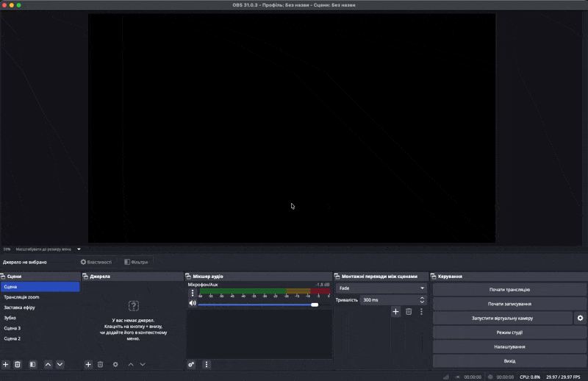Open preview scaling dropdown arrow
Screen dimensions: 588x381
tap(79, 249)
